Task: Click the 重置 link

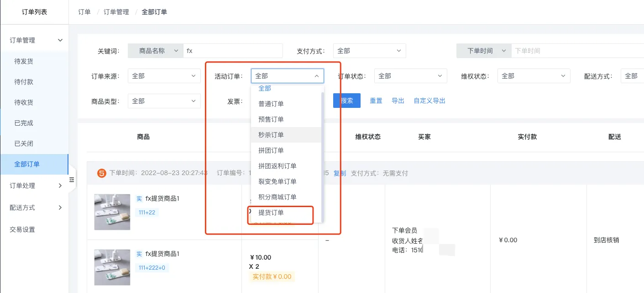Action: click(x=376, y=101)
